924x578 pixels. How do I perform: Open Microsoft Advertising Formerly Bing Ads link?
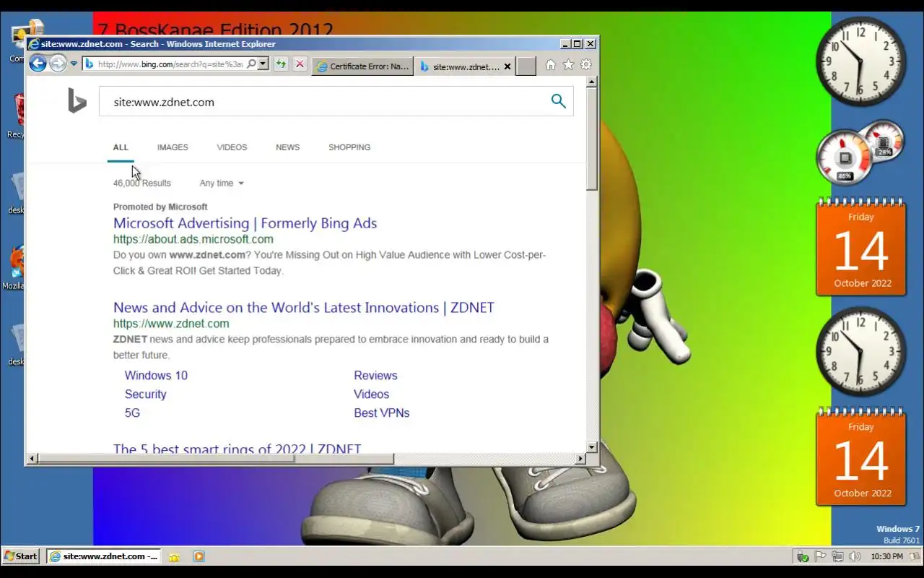(x=245, y=223)
